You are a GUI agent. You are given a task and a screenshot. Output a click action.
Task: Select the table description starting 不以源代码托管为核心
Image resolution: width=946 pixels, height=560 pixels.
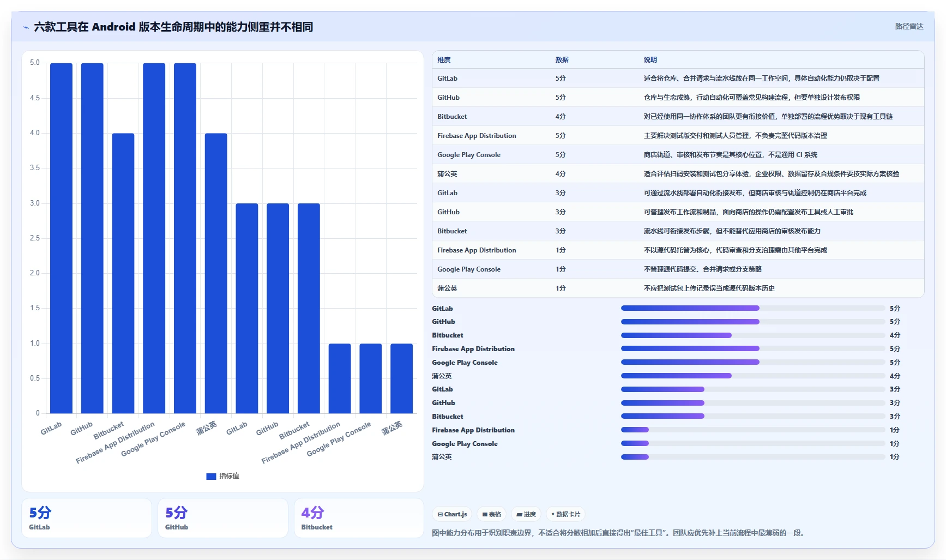point(735,250)
